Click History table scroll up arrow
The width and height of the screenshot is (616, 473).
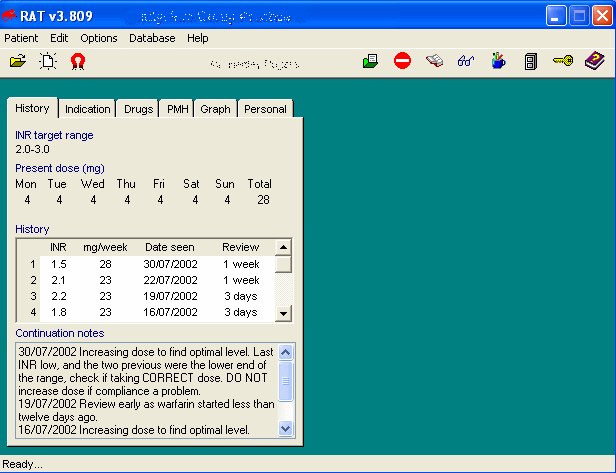(283, 248)
